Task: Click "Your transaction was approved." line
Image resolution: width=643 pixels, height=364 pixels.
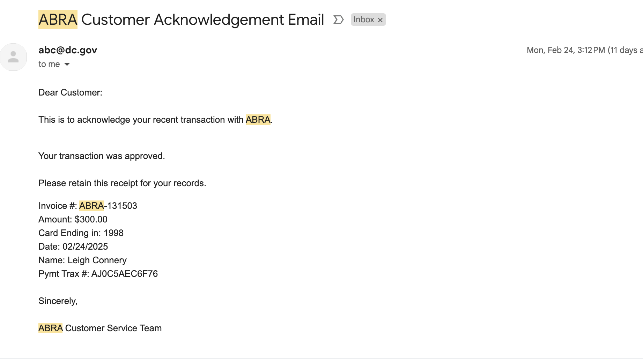Action: click(102, 156)
